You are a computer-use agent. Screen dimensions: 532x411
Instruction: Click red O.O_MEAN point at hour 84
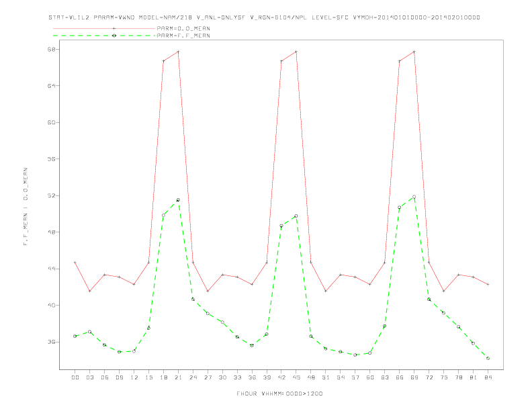pos(488,285)
